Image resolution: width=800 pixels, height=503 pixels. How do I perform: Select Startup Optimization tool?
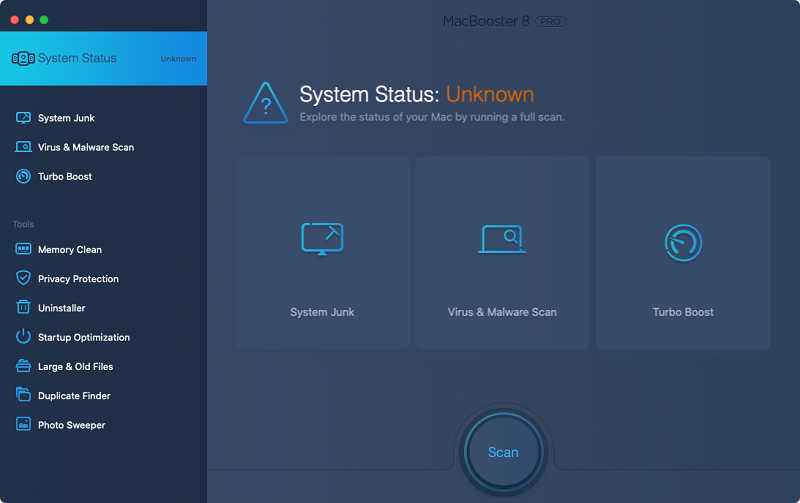[x=84, y=337]
